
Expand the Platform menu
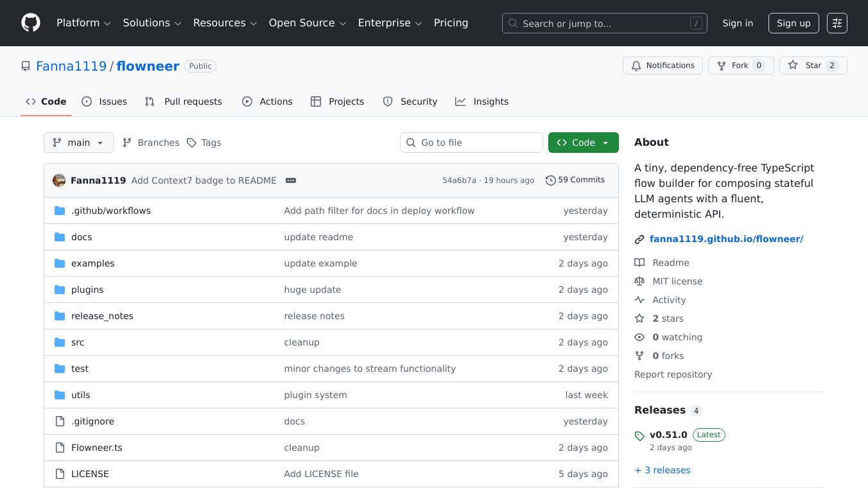click(83, 23)
